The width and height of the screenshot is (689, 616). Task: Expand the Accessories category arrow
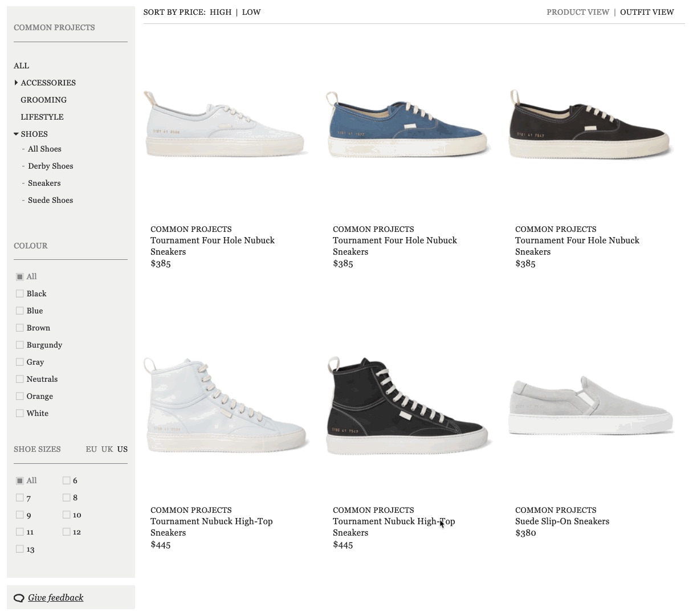(16, 83)
